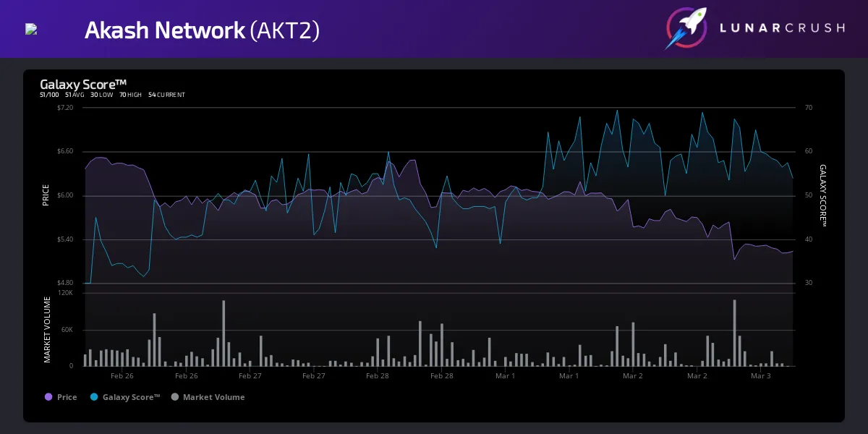868x434 pixels.
Task: Click the $7.20 price axis label
Action: click(65, 108)
